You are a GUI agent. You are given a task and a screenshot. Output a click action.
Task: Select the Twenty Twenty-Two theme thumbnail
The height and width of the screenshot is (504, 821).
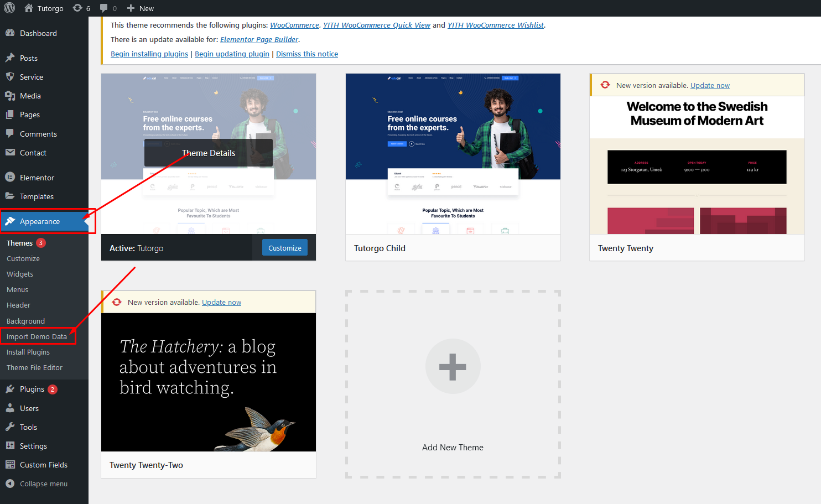209,382
